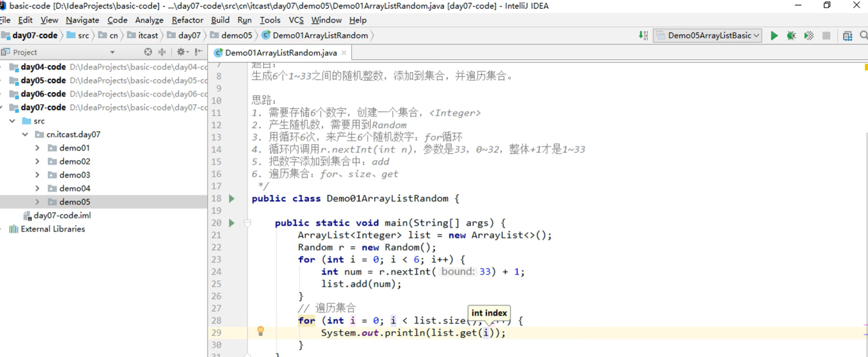The height and width of the screenshot is (357, 868).
Task: Click the yellow warning marker atop the editor
Action: coord(866,67)
